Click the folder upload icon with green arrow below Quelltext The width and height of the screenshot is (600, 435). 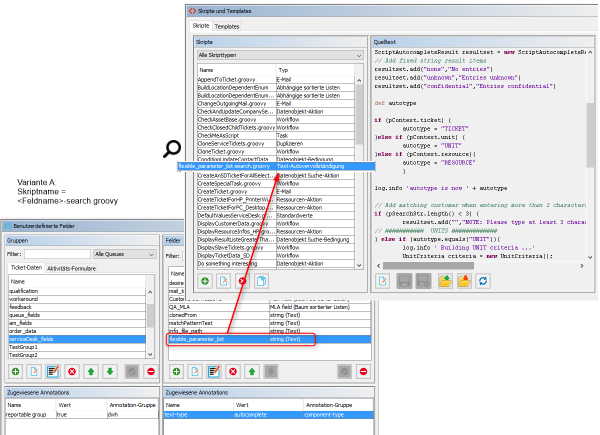tap(445, 281)
